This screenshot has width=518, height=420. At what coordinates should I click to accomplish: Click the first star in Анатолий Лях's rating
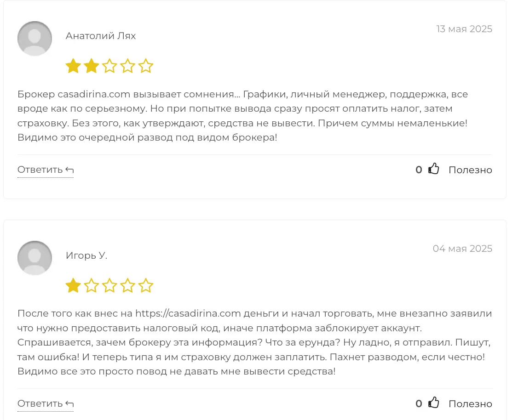[x=73, y=66]
